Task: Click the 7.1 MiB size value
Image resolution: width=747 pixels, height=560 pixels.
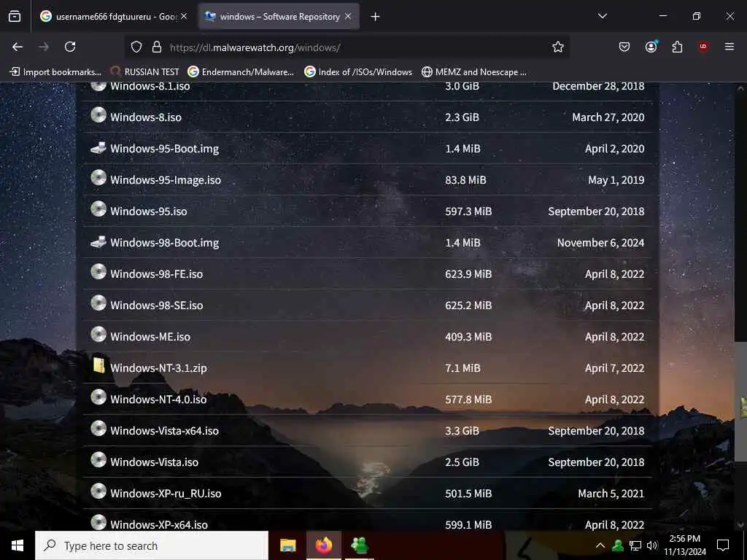Action: 462,368
